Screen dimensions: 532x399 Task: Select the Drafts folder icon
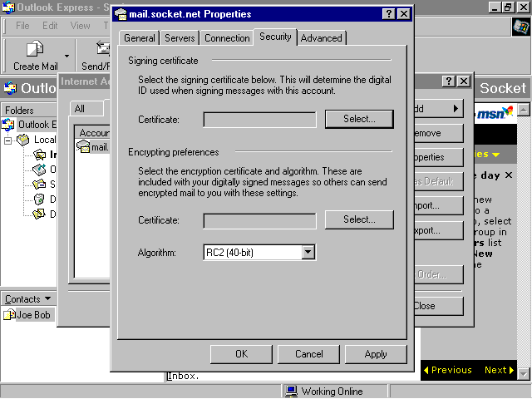[39, 214]
